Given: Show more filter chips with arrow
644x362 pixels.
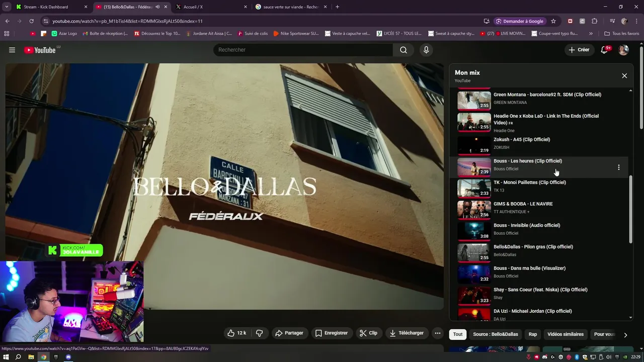Looking at the screenshot, I should (625, 335).
